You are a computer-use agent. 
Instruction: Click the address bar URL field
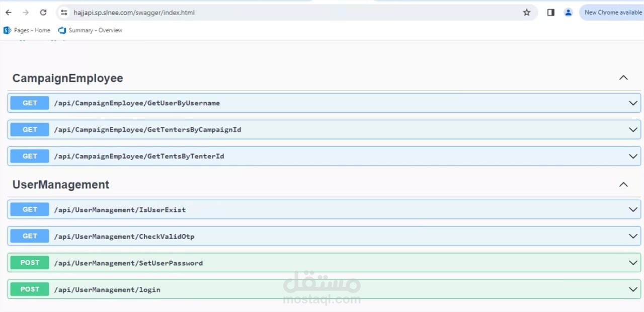[297, 13]
